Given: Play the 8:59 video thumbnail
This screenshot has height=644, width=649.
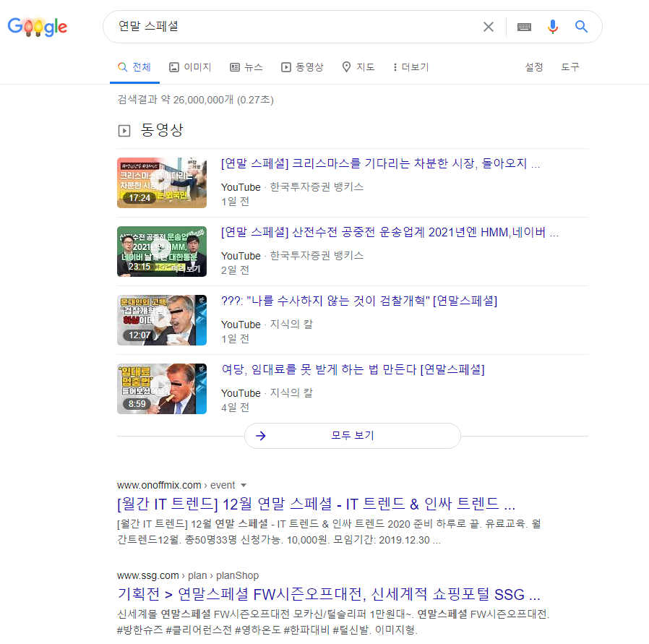Looking at the screenshot, I should (162, 389).
